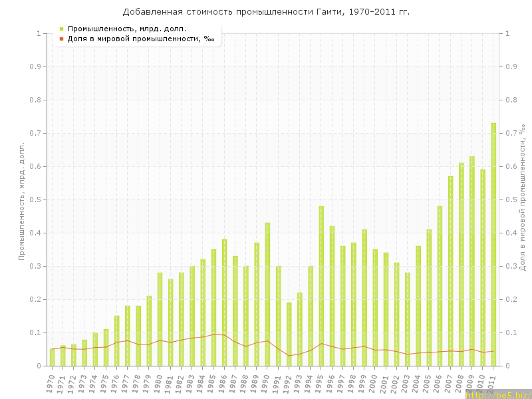
Task: Select the 2011 bar, the tallest one
Action: [x=493, y=246]
